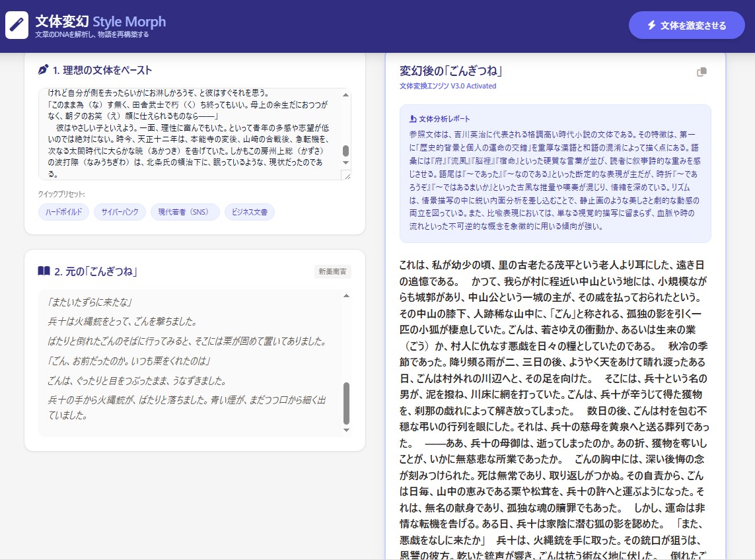Select the ハードボイルド quick preset
The image size is (755, 560).
point(63,212)
